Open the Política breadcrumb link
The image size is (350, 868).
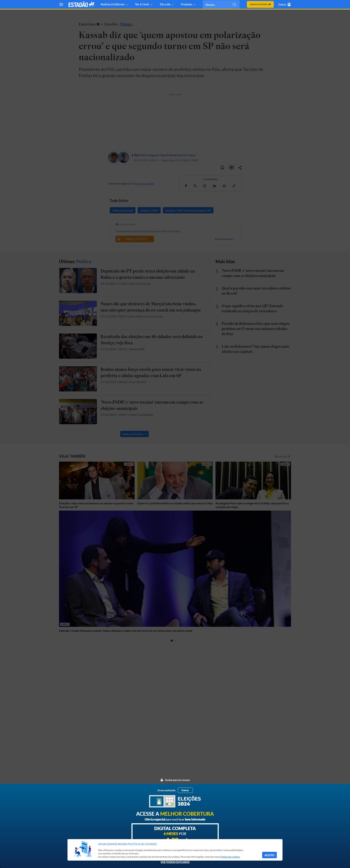click(126, 24)
